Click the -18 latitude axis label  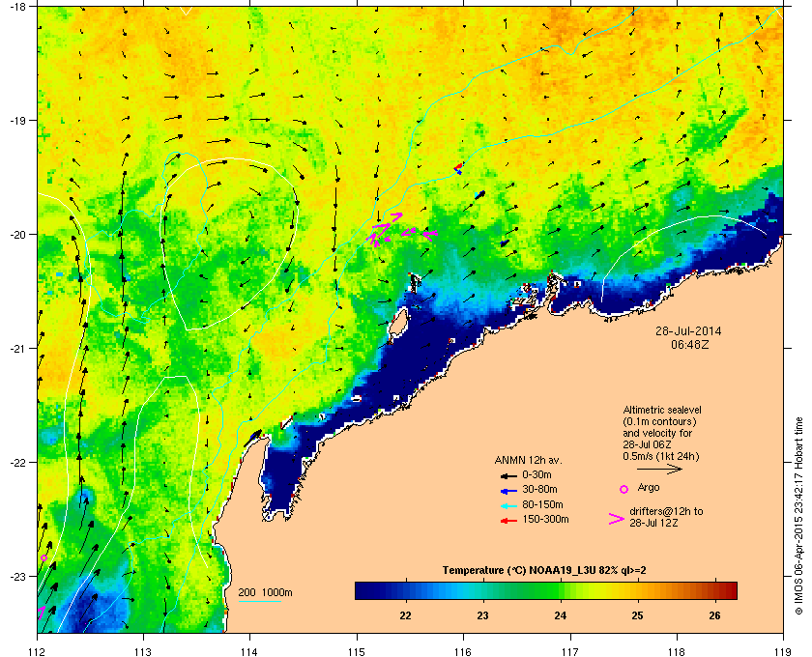tap(18, 6)
